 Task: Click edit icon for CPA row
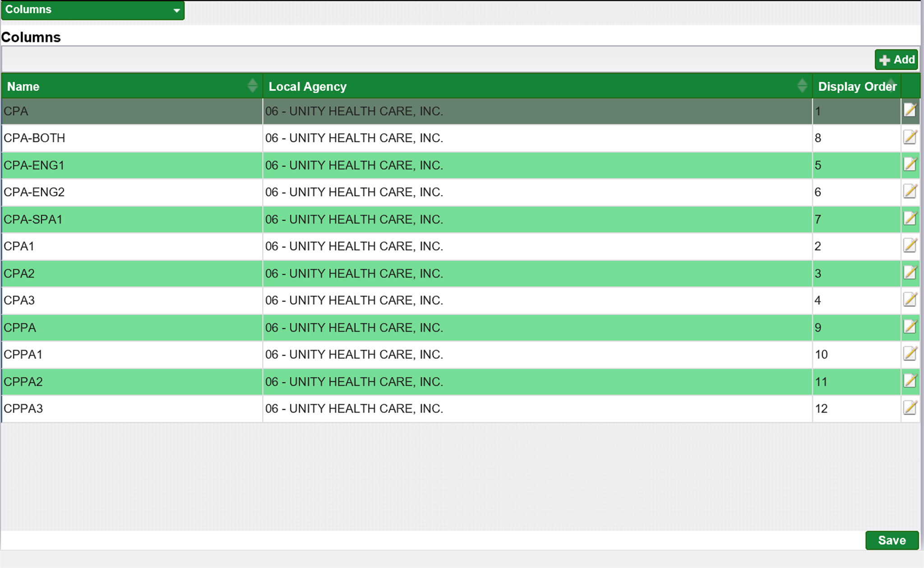910,111
